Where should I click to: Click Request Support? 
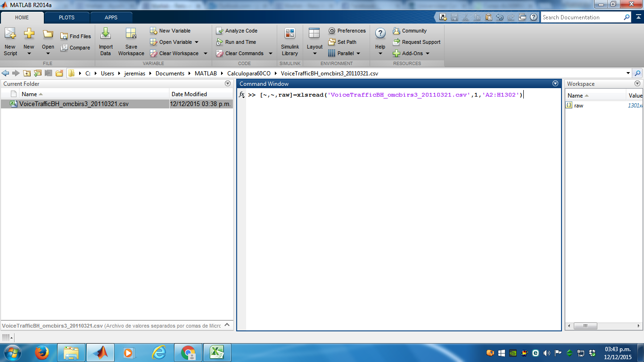click(417, 42)
